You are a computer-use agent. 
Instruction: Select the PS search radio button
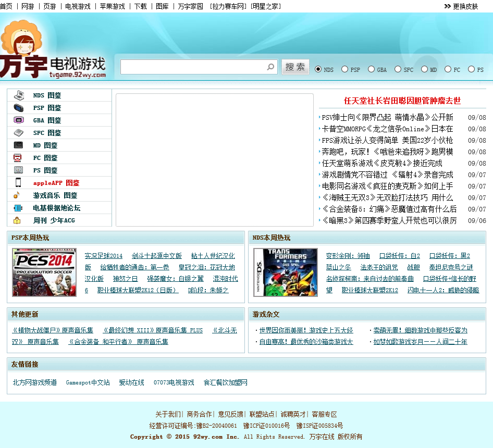point(471,69)
